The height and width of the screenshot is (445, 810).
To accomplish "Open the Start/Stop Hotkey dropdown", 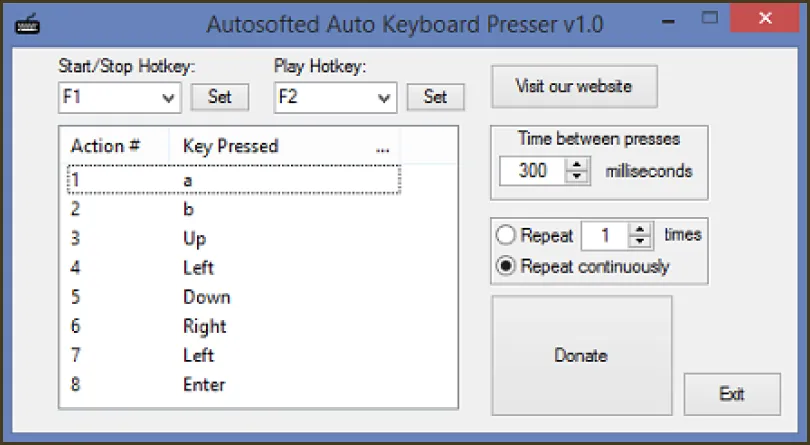I will click(x=169, y=97).
